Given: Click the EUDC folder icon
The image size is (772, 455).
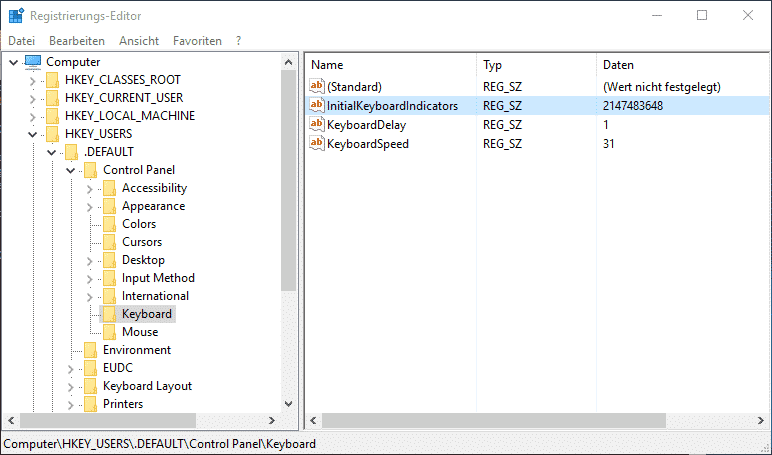Looking at the screenshot, I should [91, 368].
